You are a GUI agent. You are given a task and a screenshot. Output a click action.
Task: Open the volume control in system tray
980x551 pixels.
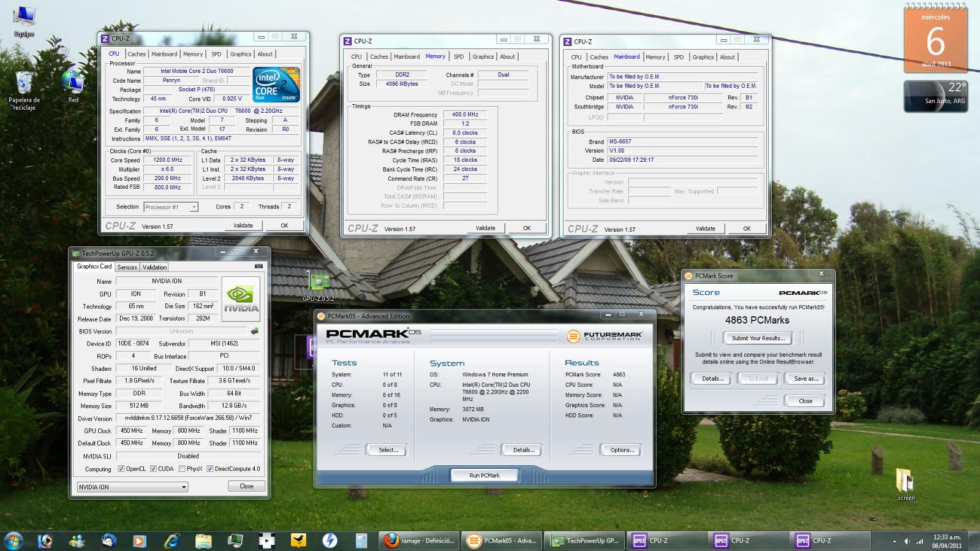point(907,541)
